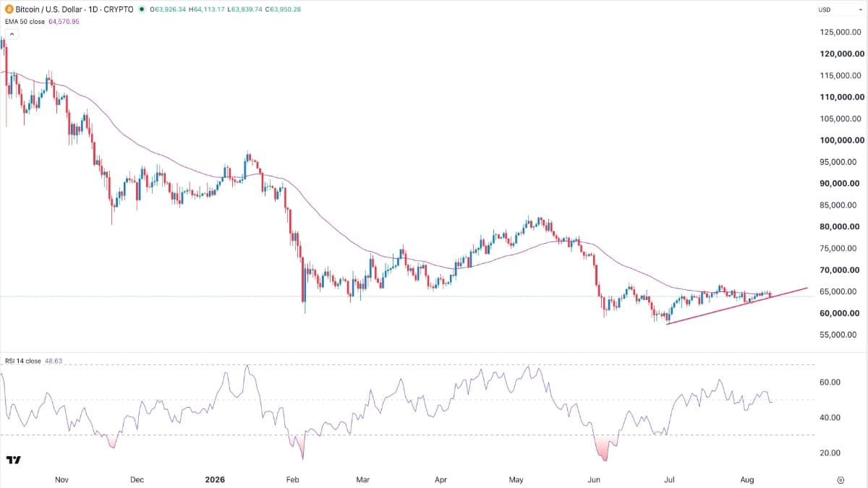Click the 60,000.00 price axis label
This screenshot has height=488, width=868.
pos(841,313)
